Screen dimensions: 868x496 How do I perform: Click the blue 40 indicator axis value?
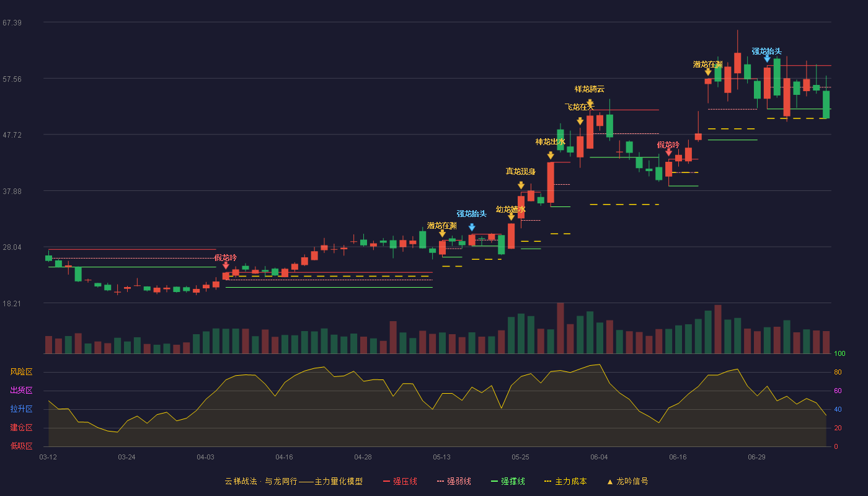point(838,409)
